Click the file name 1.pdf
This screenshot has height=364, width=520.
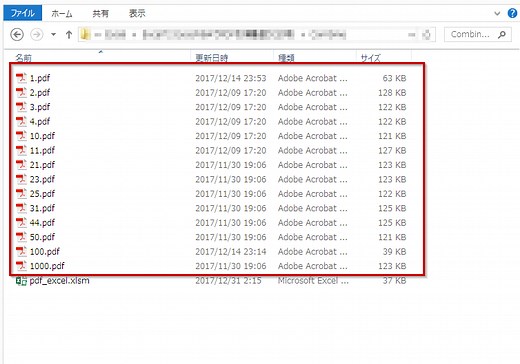[x=40, y=78]
